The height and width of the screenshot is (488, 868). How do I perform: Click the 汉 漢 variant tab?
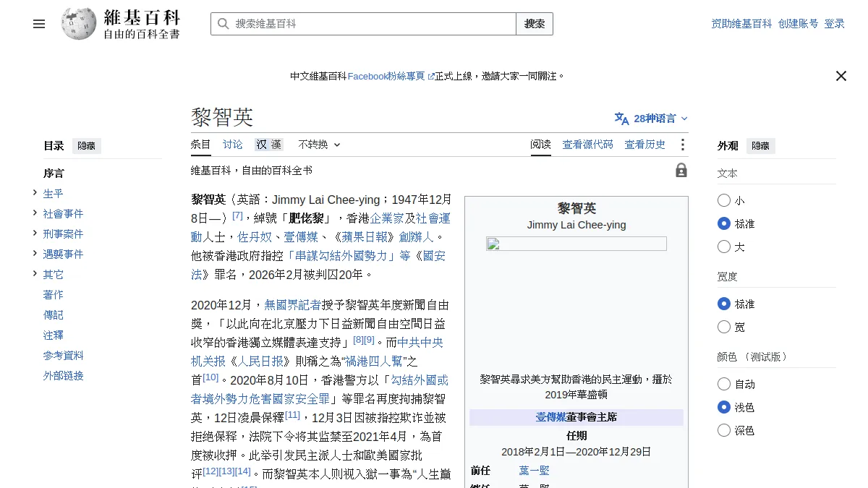(x=268, y=145)
